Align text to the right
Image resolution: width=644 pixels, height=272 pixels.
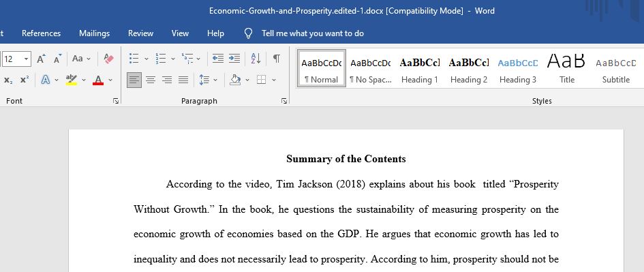(x=167, y=80)
